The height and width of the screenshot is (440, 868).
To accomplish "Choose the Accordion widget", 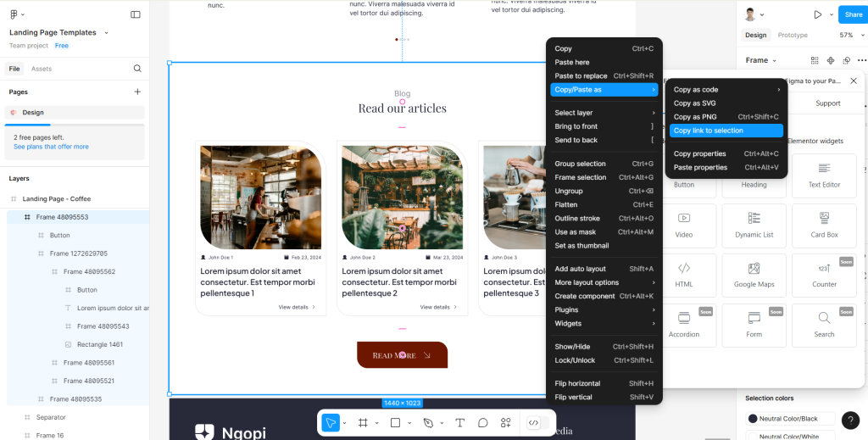I will pos(684,325).
